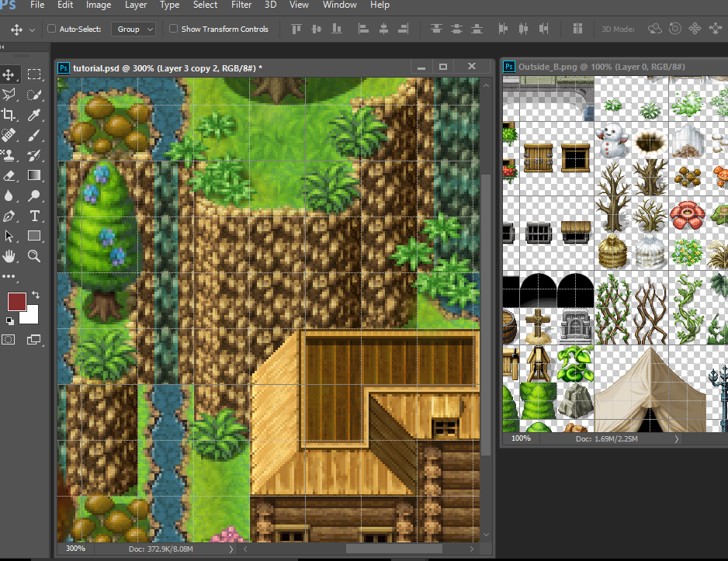Click the align top edges icon

click(x=296, y=29)
